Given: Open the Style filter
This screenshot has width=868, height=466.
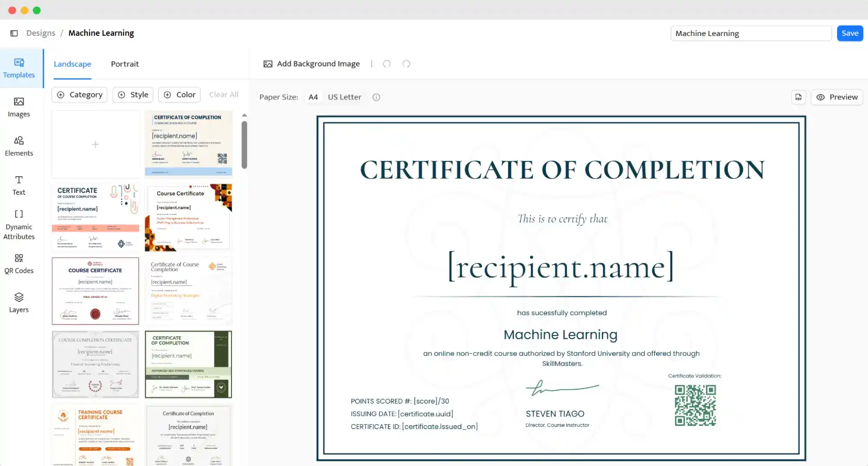Looking at the screenshot, I should pos(132,94).
